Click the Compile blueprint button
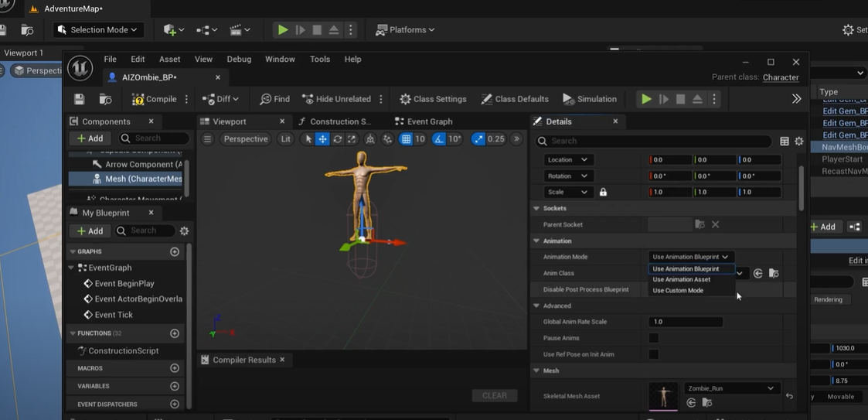 155,99
